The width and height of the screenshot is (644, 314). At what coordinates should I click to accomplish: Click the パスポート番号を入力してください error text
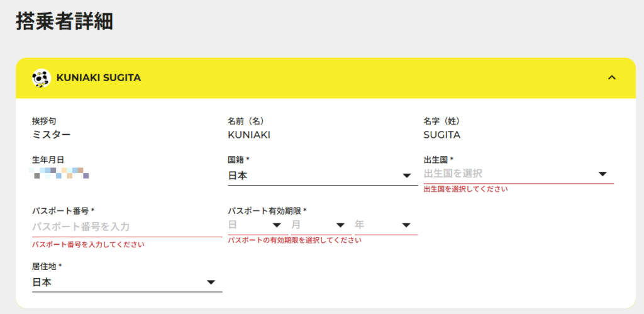click(x=88, y=244)
